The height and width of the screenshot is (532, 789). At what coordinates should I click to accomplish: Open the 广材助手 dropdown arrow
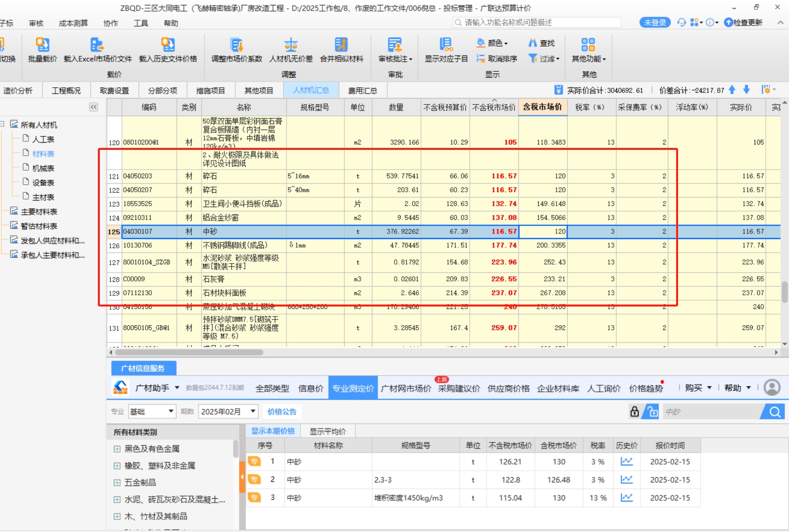177,388
